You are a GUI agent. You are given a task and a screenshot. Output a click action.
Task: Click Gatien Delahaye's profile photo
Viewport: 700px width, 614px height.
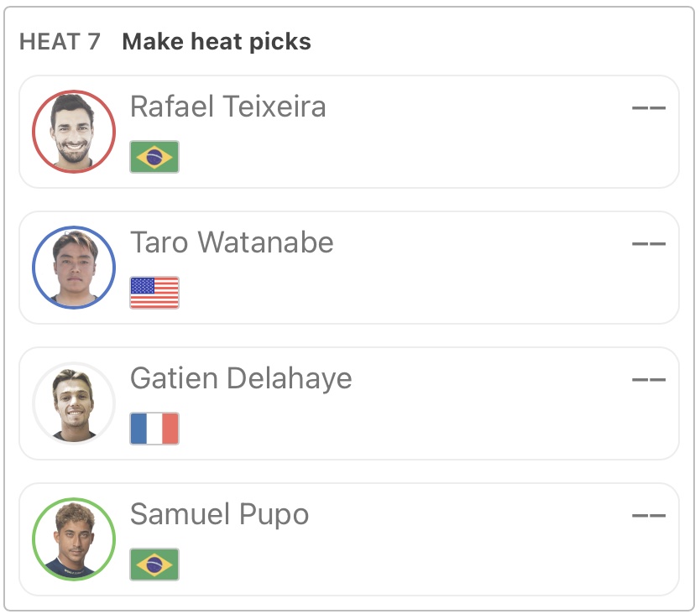point(74,403)
